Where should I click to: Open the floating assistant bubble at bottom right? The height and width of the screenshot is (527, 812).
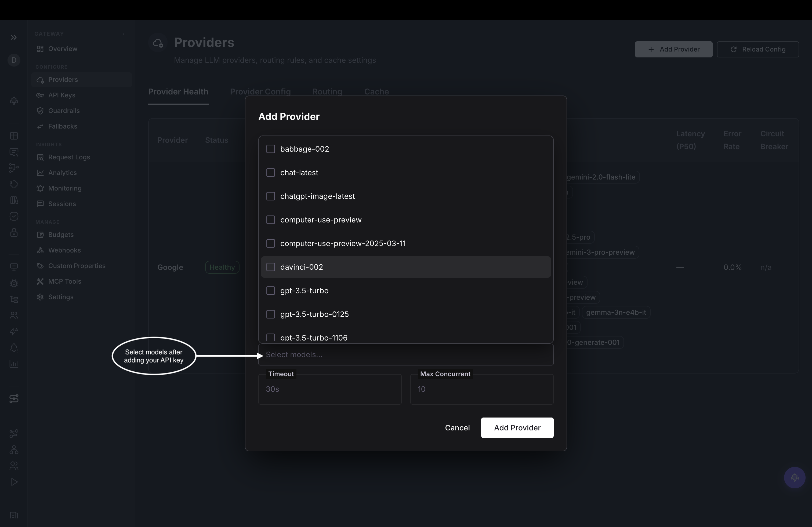click(x=795, y=478)
